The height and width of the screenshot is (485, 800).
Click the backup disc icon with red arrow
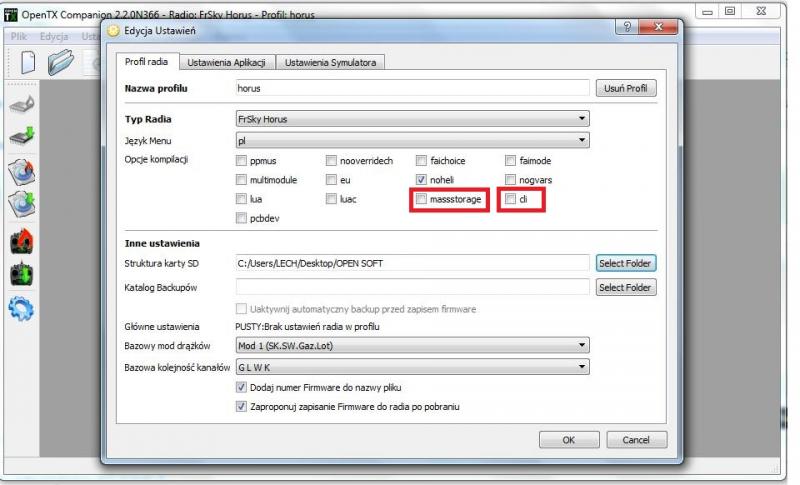22,171
